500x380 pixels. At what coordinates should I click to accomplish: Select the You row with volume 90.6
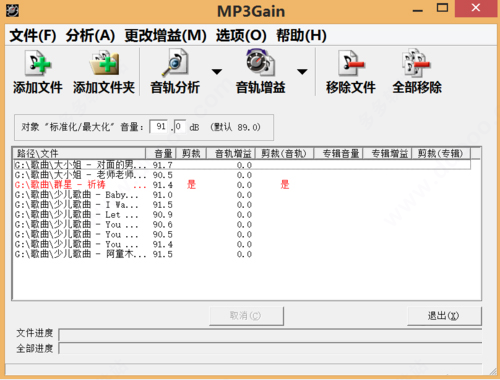coord(242,224)
